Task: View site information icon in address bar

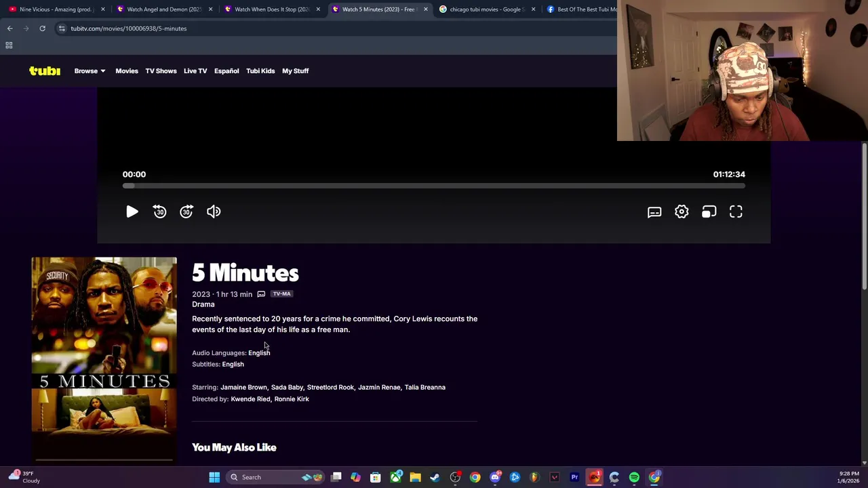Action: click(x=62, y=28)
